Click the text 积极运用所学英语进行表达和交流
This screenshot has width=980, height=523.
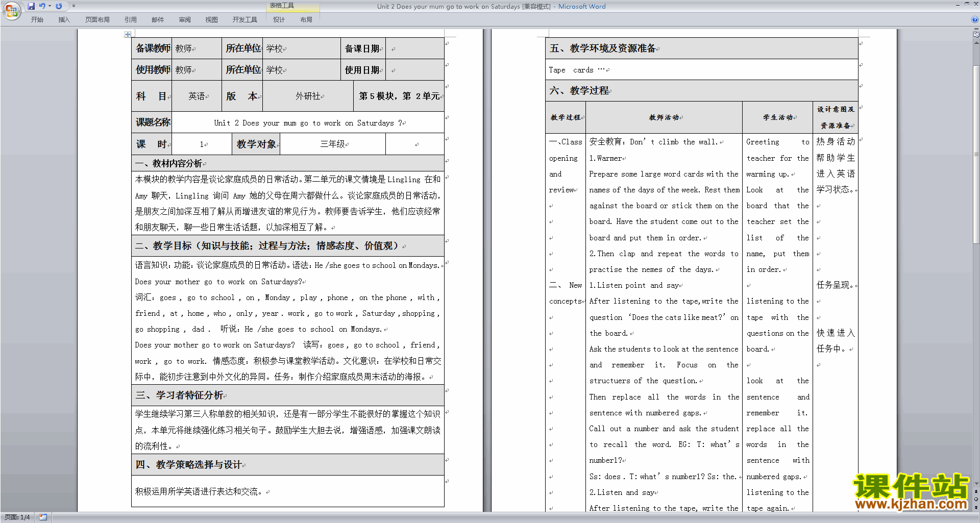199,491
